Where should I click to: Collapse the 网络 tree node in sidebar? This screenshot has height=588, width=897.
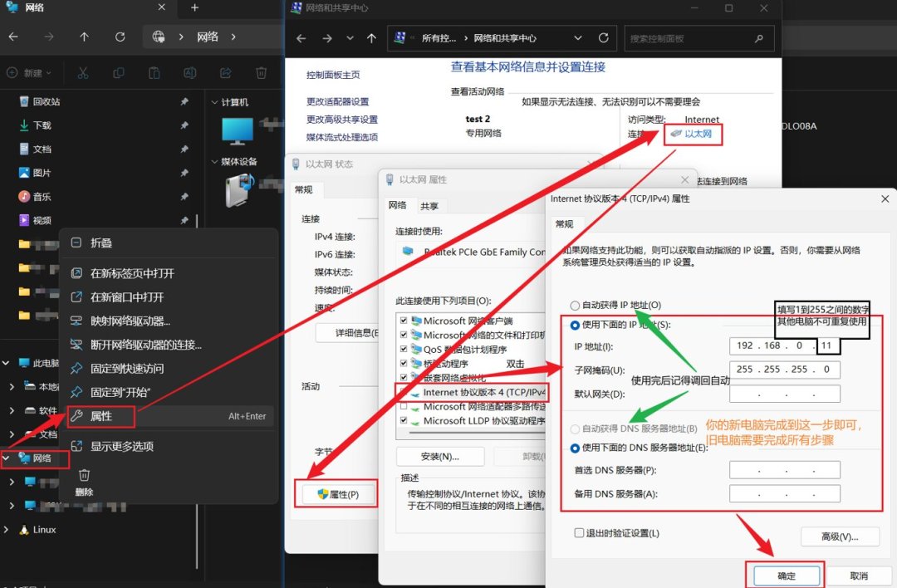(7, 458)
